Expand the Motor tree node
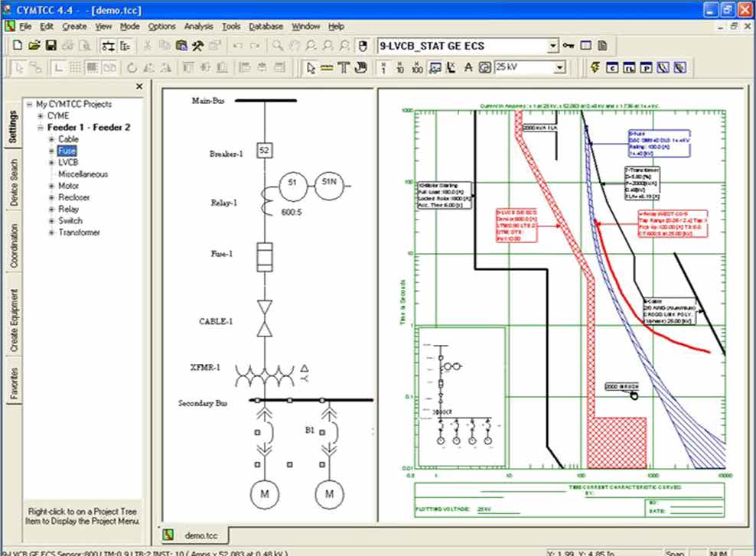The height and width of the screenshot is (556, 756). coord(51,186)
